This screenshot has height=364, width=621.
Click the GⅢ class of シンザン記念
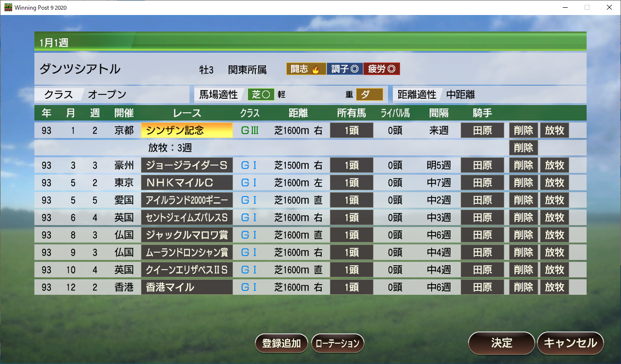(x=250, y=130)
